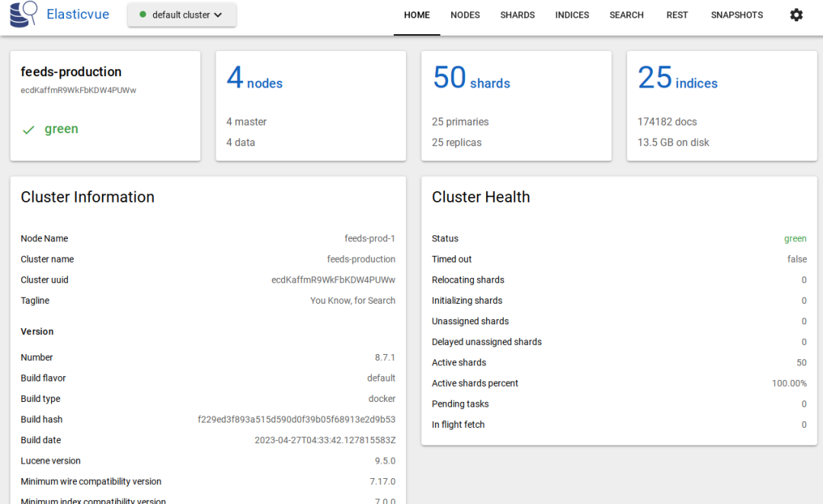Screen dimensions: 823x504
Task: Go to the HOME tab
Action: (x=417, y=15)
